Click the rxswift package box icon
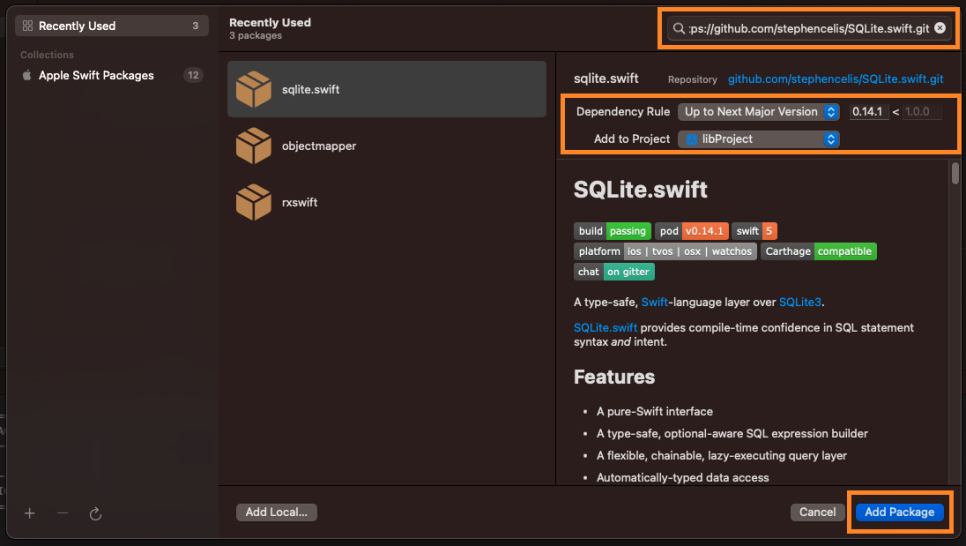Viewport: 966px width, 546px height. pos(253,202)
